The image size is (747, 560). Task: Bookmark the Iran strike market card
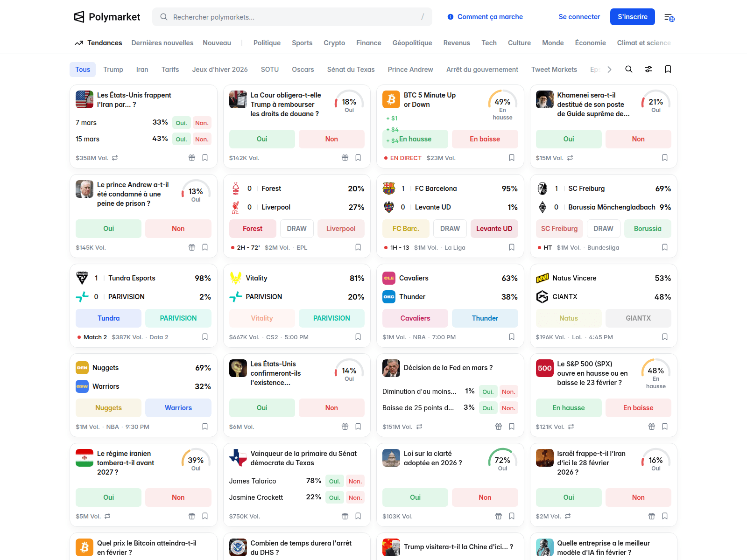(205, 158)
